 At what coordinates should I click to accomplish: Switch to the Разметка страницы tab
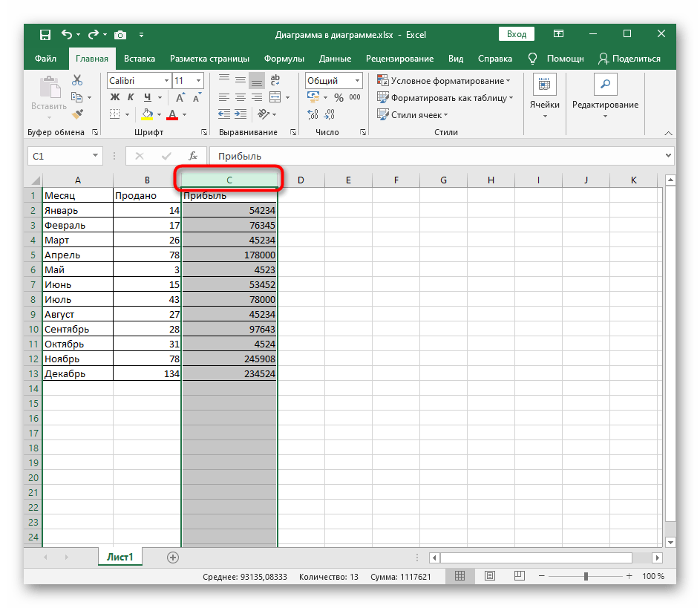(209, 59)
